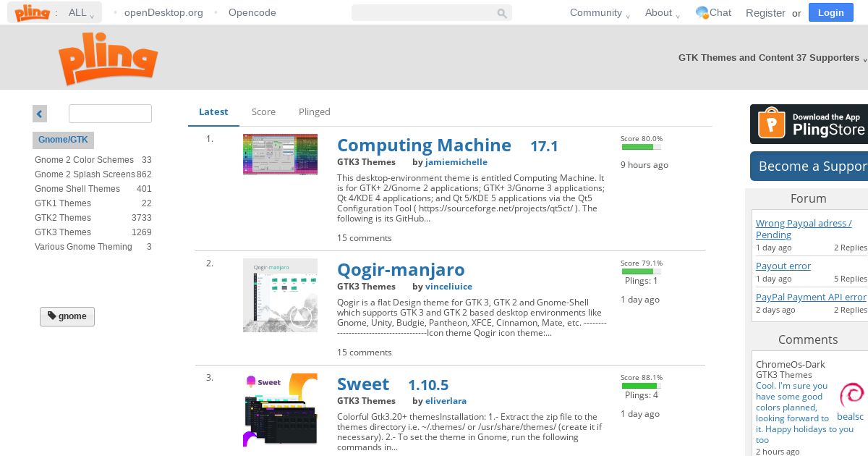Focus the sidebar category filter field
868x456 pixels.
[110, 114]
